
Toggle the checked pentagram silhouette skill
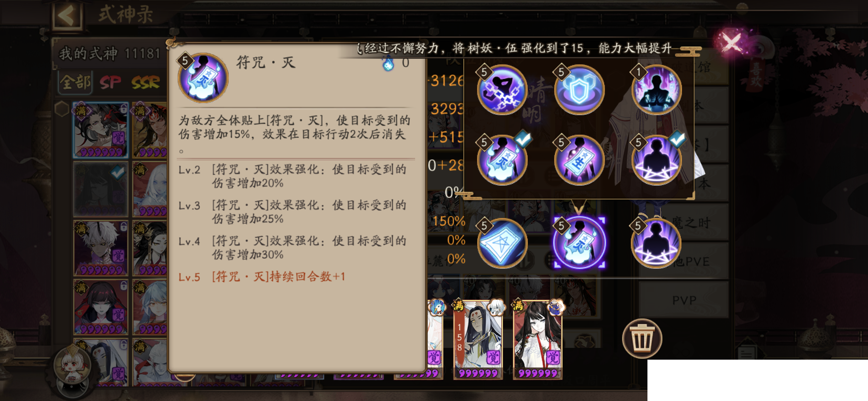(x=656, y=160)
